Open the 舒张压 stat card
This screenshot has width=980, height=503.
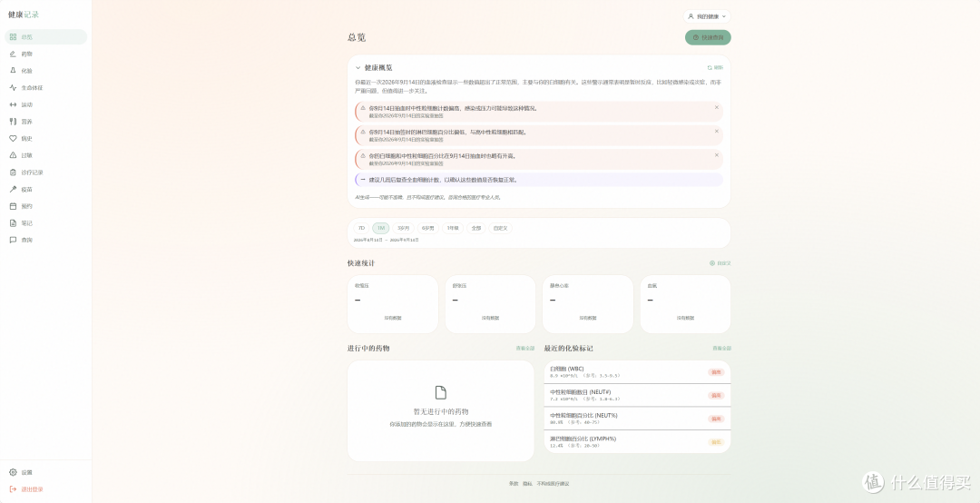pyautogui.click(x=490, y=304)
